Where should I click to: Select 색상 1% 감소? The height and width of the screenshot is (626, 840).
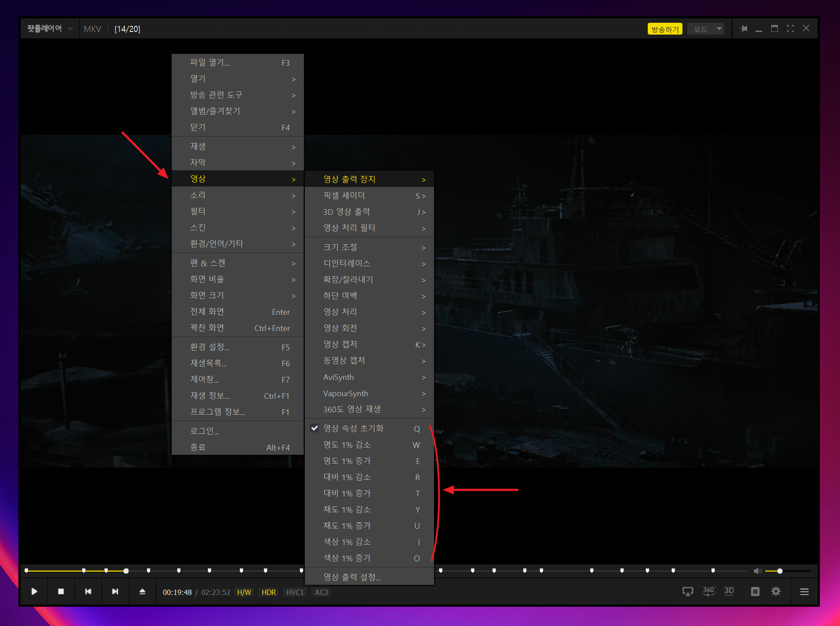369,542
